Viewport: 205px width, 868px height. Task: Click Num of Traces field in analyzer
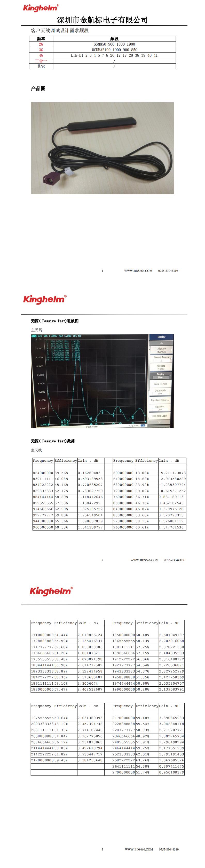click(x=161, y=359)
